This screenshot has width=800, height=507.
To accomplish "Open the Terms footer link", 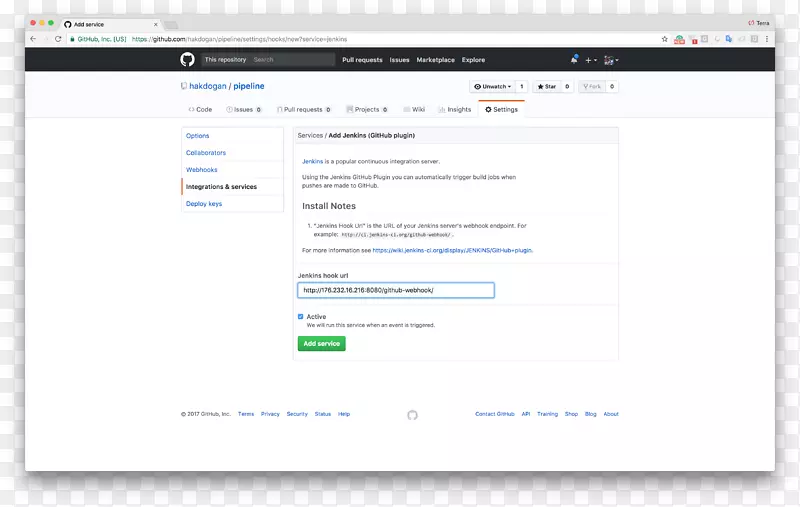I will point(246,414).
